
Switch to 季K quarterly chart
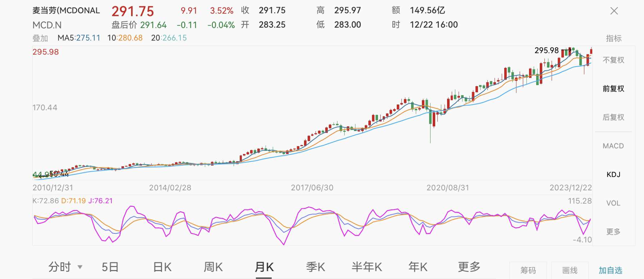[315, 267]
